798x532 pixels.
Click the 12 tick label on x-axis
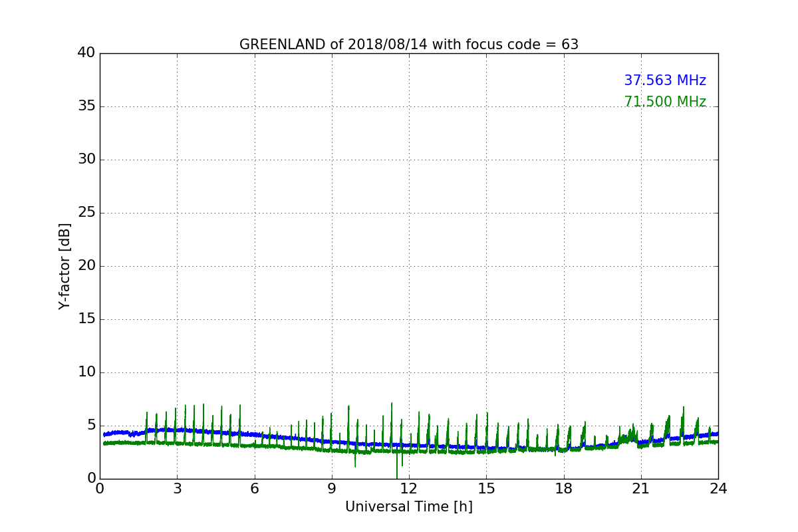409,489
